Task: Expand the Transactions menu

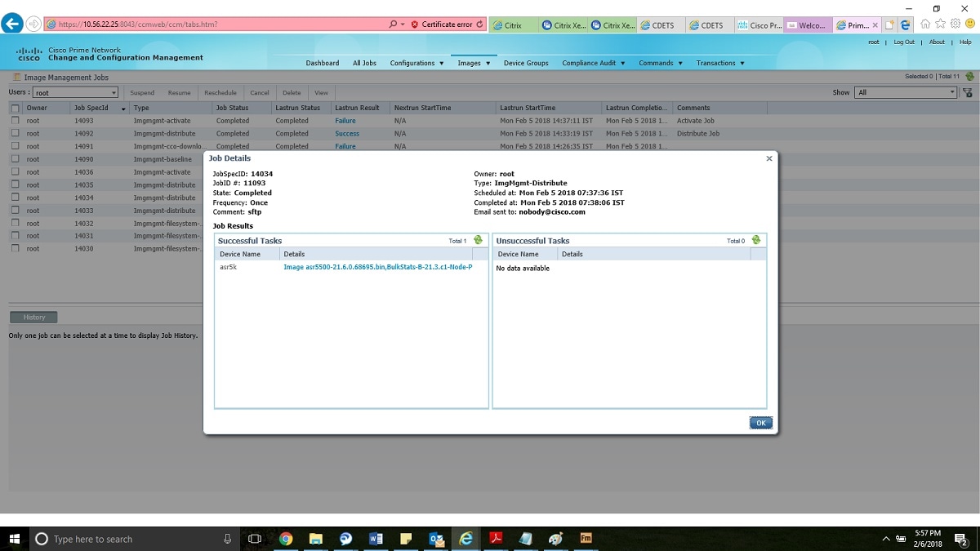Action: tap(720, 63)
